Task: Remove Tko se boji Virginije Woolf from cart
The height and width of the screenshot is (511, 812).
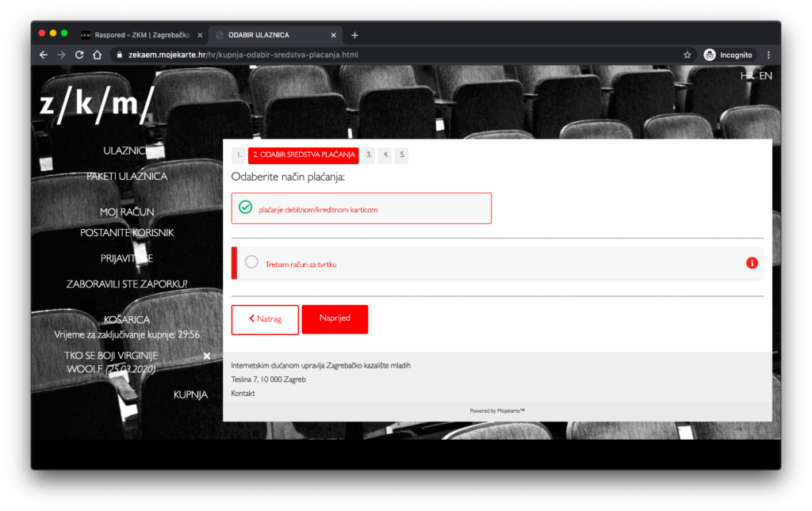Action: pyautogui.click(x=207, y=357)
